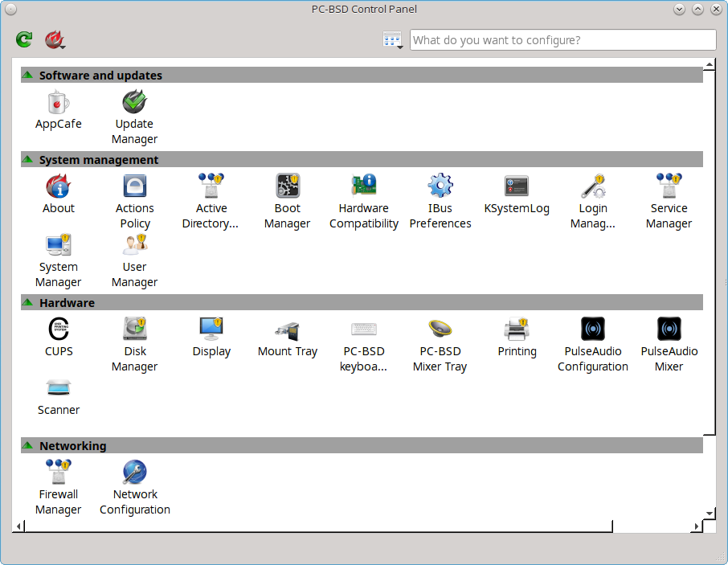
Task: Open Network Configuration
Action: point(135,488)
